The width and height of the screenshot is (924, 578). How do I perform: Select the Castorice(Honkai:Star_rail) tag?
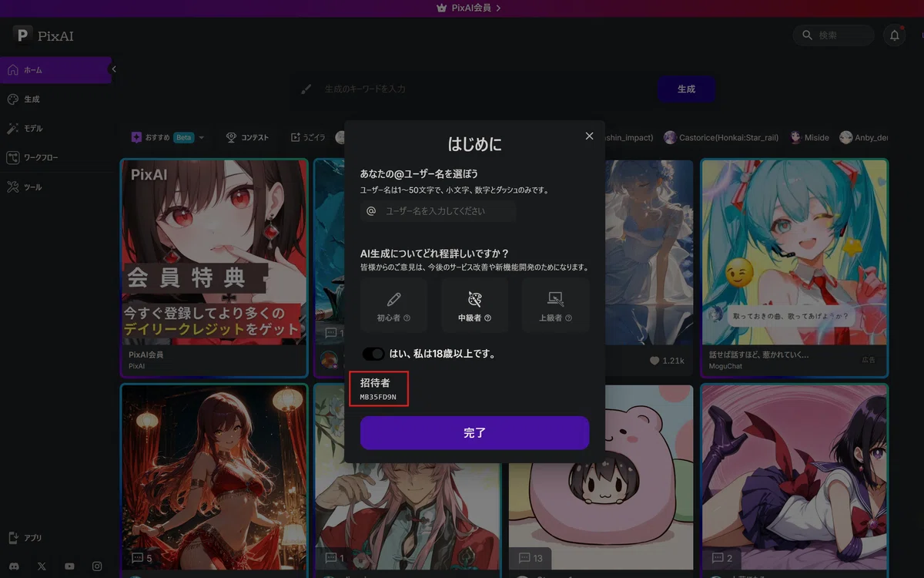[x=721, y=137]
